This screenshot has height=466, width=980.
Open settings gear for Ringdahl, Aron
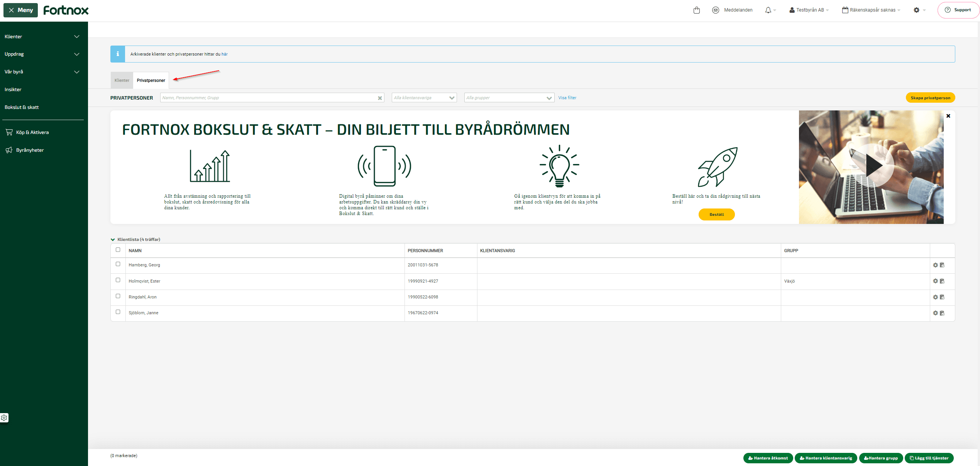[x=935, y=297]
